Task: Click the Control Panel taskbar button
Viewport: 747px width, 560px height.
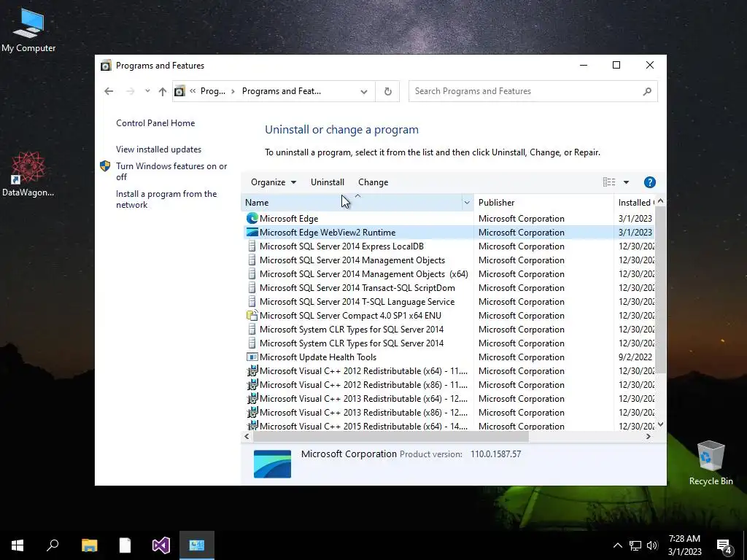Action: pyautogui.click(x=197, y=545)
